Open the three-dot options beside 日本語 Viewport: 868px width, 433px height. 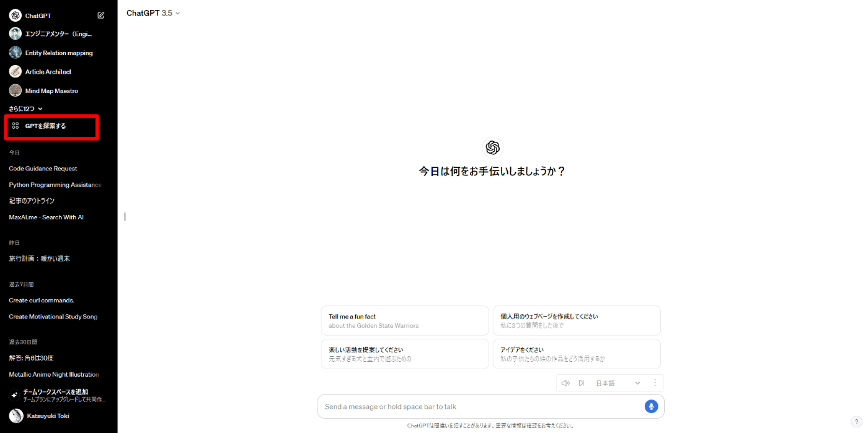(x=655, y=383)
